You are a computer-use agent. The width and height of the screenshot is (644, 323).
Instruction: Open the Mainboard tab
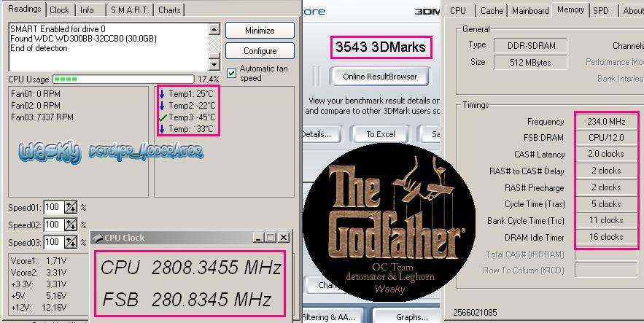[530, 11]
